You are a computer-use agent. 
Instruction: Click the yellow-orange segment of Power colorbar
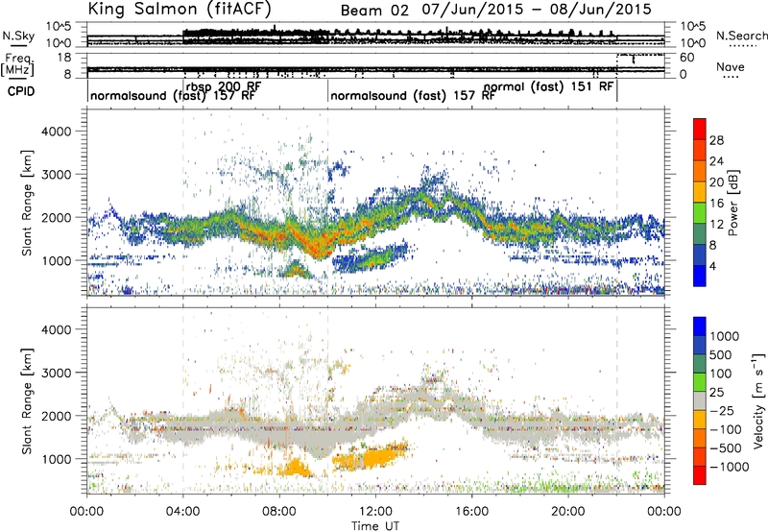pyautogui.click(x=700, y=192)
